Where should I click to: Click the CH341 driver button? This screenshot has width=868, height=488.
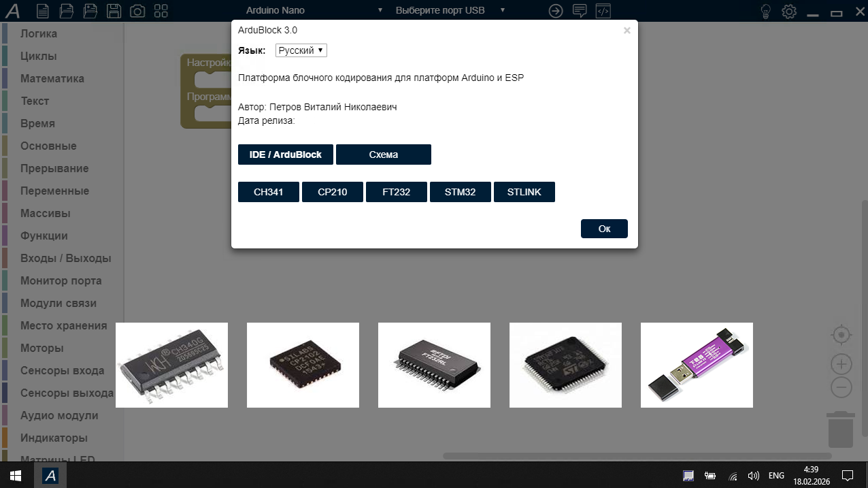pyautogui.click(x=269, y=192)
